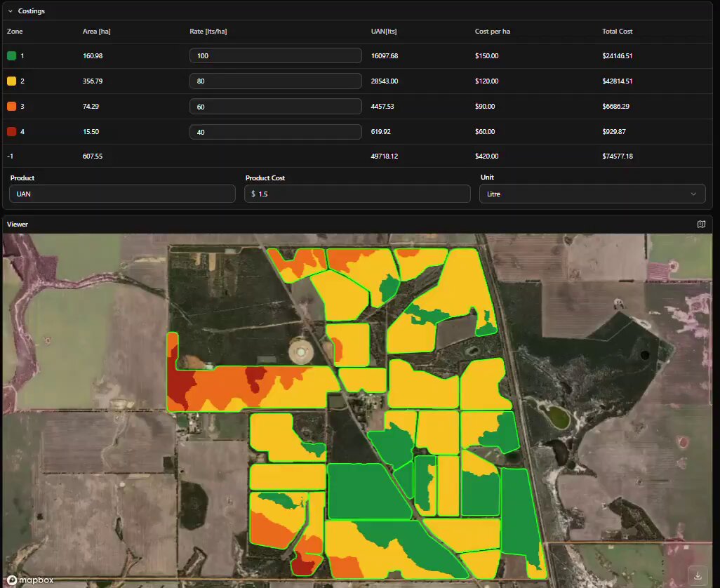
Task: Collapse the Costings section chevron
Action: coord(10,11)
